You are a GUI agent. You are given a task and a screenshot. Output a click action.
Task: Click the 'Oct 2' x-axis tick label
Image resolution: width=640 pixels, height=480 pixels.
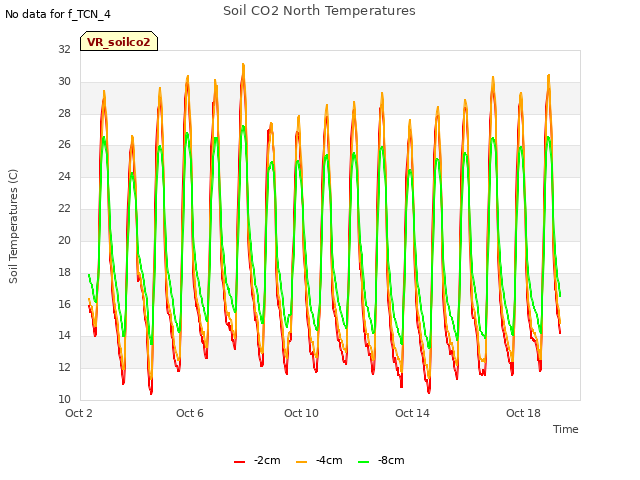[x=79, y=413]
